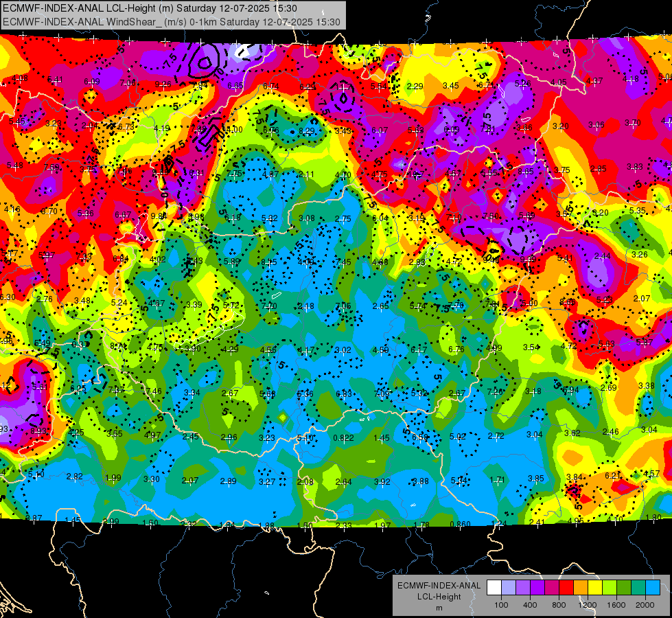The width and height of the screenshot is (672, 618).
Task: Click the legend tick label 800
Action: pos(559,605)
